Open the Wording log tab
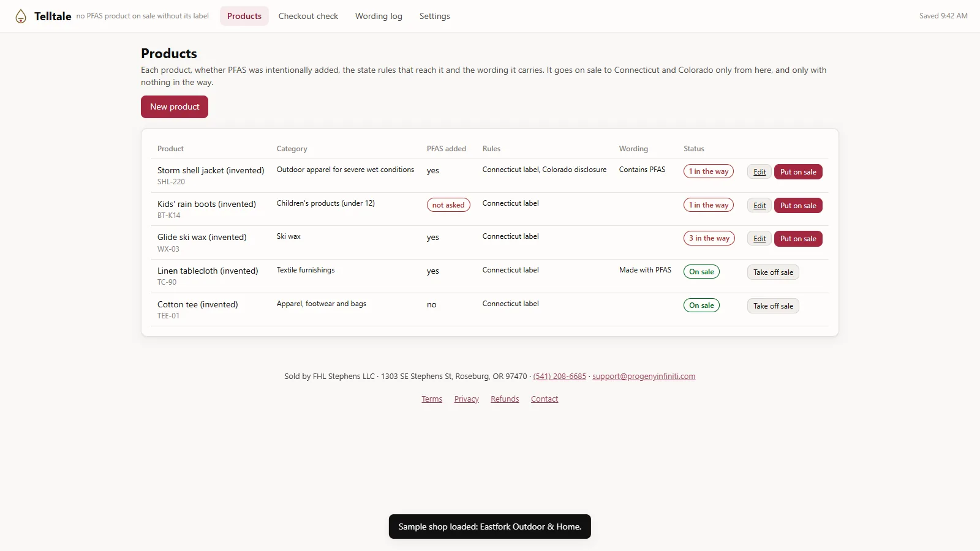 coord(379,16)
